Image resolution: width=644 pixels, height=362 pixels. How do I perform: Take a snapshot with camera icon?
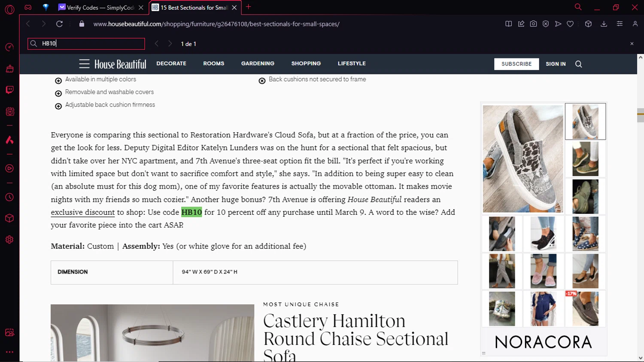coord(533,24)
